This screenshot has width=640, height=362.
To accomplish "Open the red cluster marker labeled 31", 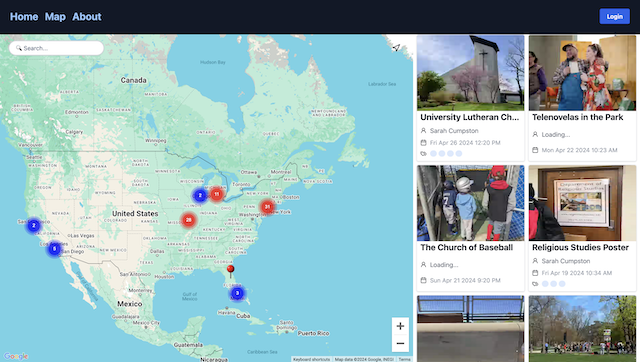I will pos(267,207).
